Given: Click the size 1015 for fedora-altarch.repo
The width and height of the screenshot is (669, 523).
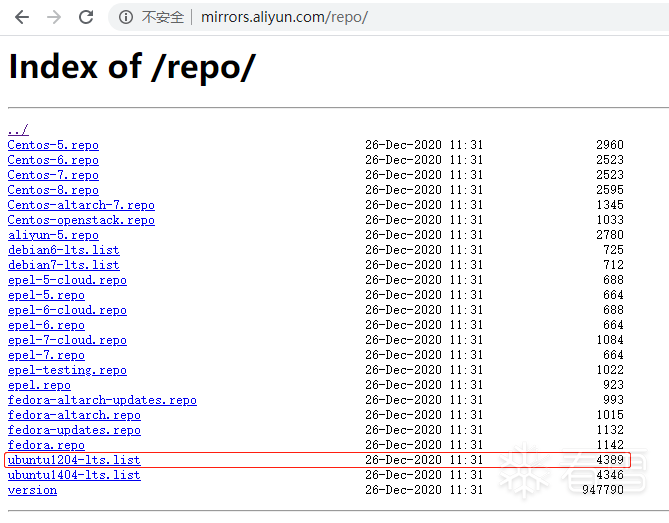Looking at the screenshot, I should 610,415.
